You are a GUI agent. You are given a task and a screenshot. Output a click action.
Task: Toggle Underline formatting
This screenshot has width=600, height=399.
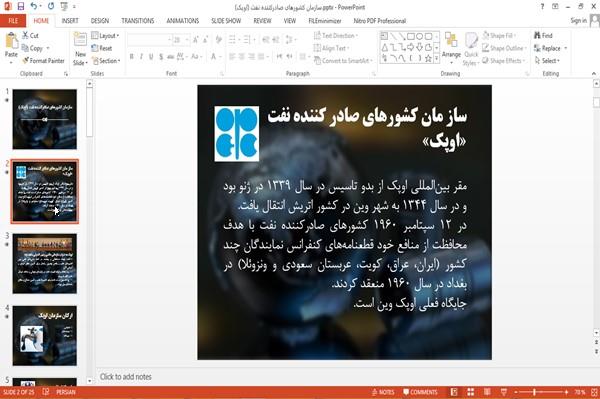pyautogui.click(x=151, y=57)
